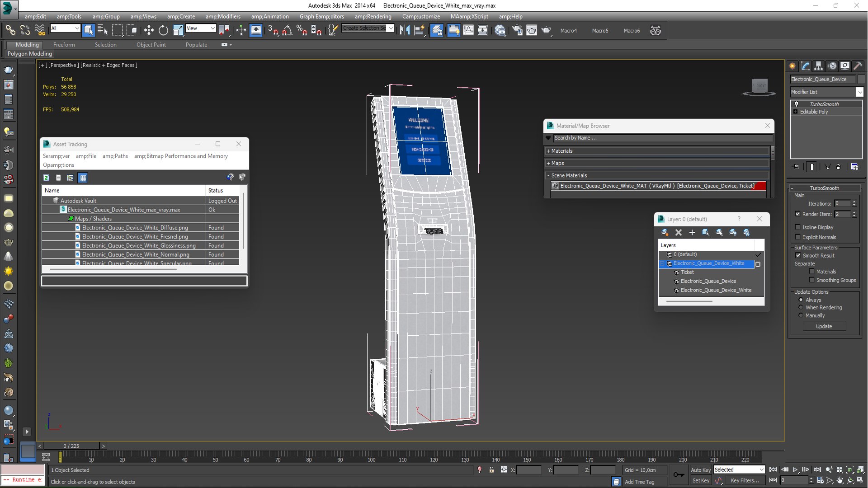This screenshot has width=868, height=488.
Task: Click the Refresh icon in Asset Tracking
Action: click(x=46, y=178)
